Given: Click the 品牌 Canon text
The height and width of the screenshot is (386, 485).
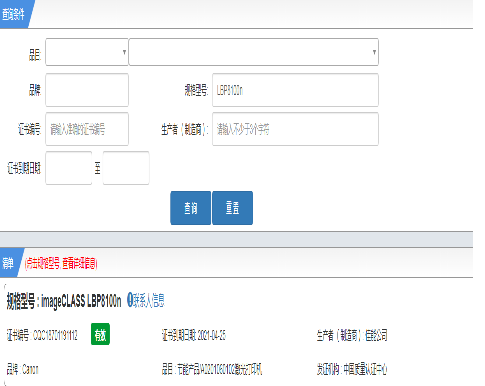Looking at the screenshot, I should tap(23, 369).
